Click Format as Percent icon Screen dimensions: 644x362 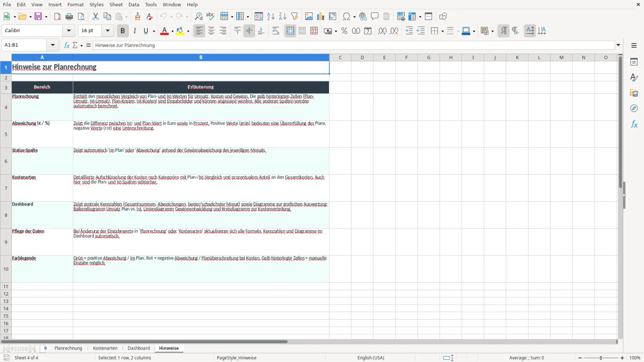tap(344, 31)
